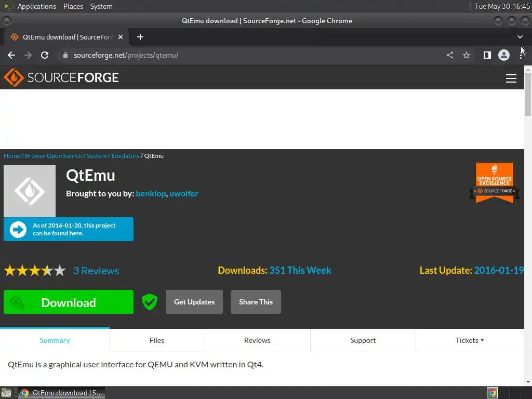Open the 3 Reviews link
Viewport: 532px width, 399px height.
point(96,271)
